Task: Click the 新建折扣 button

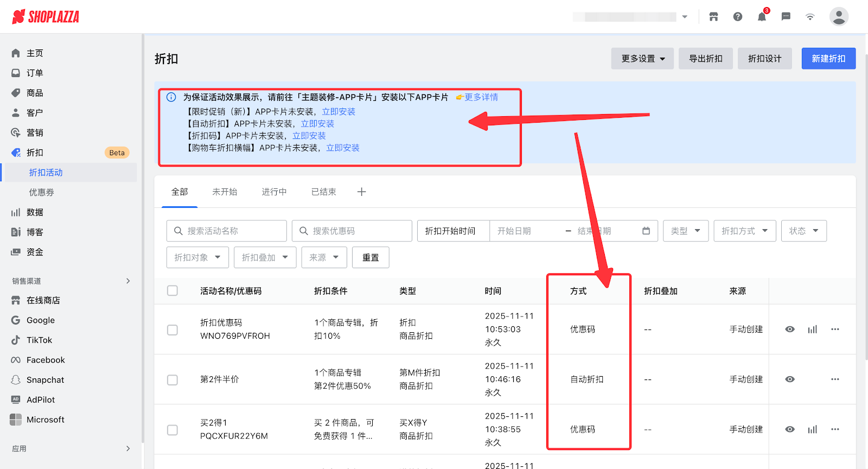Action: pos(828,59)
